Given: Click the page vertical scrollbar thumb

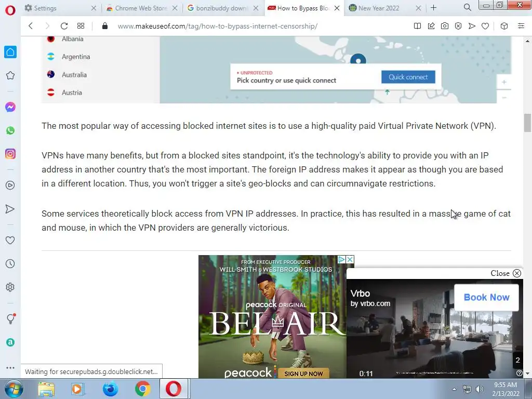Looking at the screenshot, I should [x=527, y=123].
